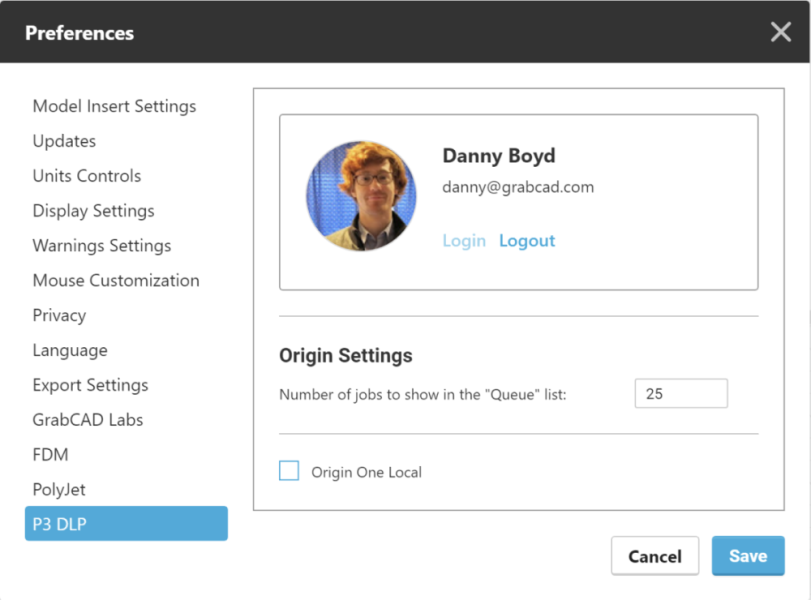Click the Logout link

tap(527, 241)
